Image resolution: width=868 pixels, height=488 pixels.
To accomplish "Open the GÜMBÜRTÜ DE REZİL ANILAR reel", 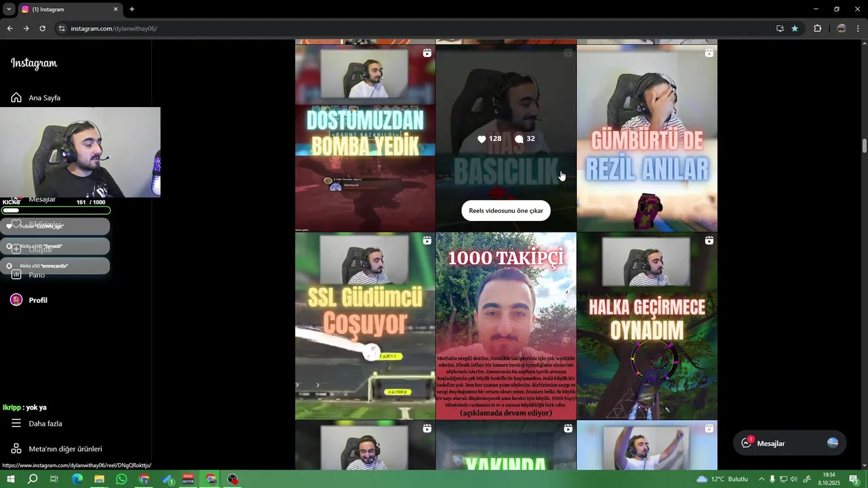I will coord(647,138).
